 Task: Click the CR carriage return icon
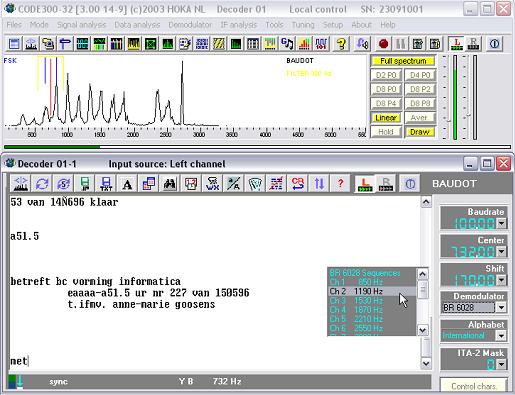(298, 183)
